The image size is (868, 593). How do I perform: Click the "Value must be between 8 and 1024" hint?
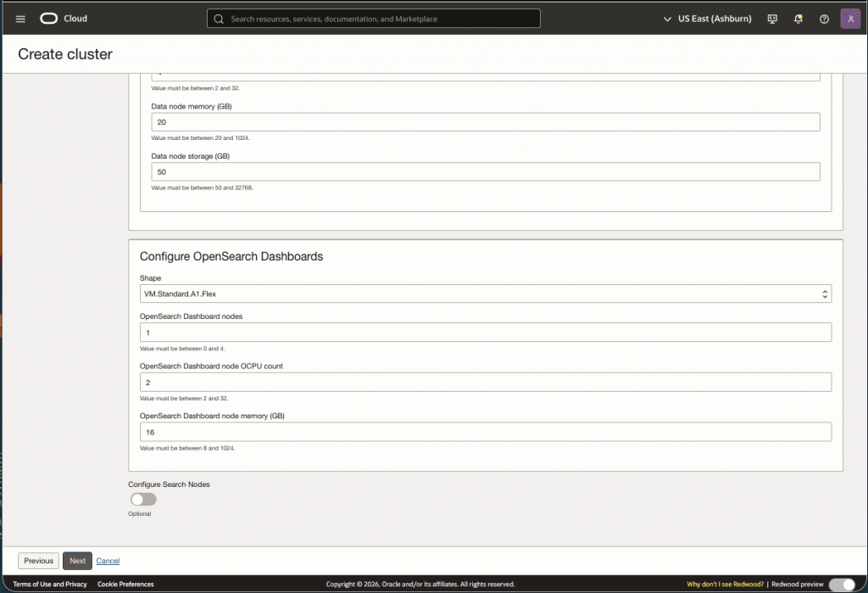[x=187, y=448]
